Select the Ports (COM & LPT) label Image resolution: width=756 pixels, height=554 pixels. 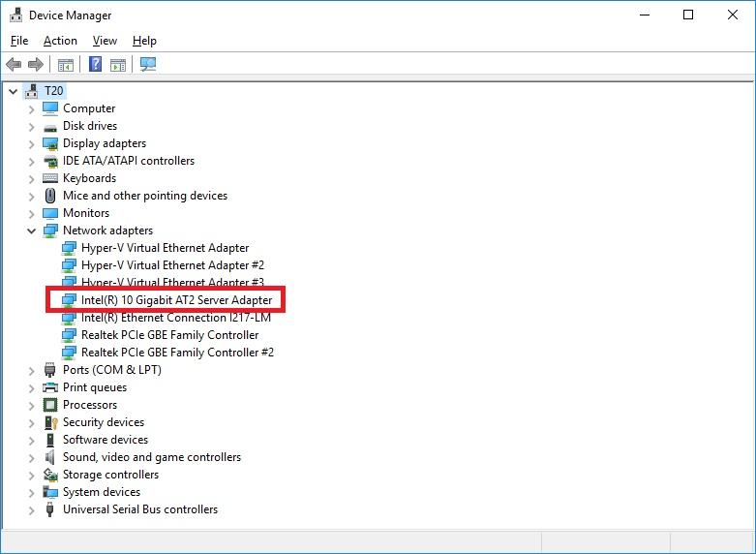pos(112,370)
